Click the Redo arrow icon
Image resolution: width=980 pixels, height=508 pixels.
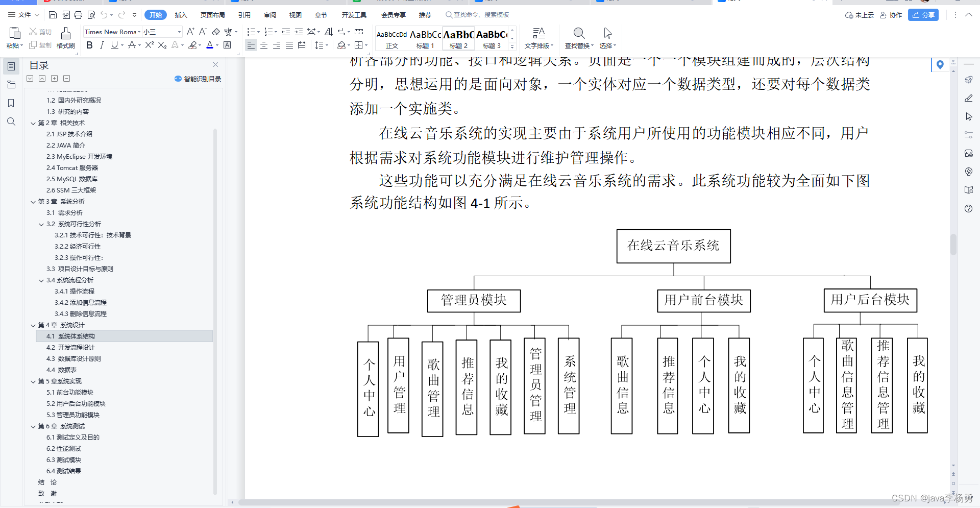pyautogui.click(x=121, y=15)
